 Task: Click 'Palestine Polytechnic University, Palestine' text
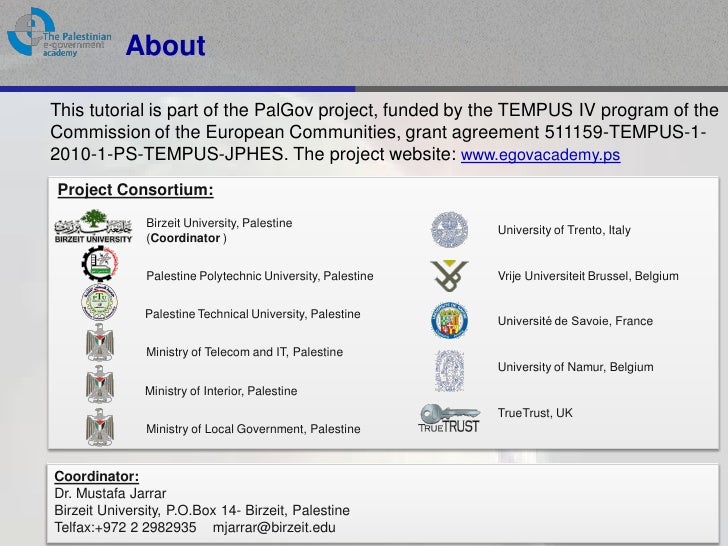click(260, 276)
